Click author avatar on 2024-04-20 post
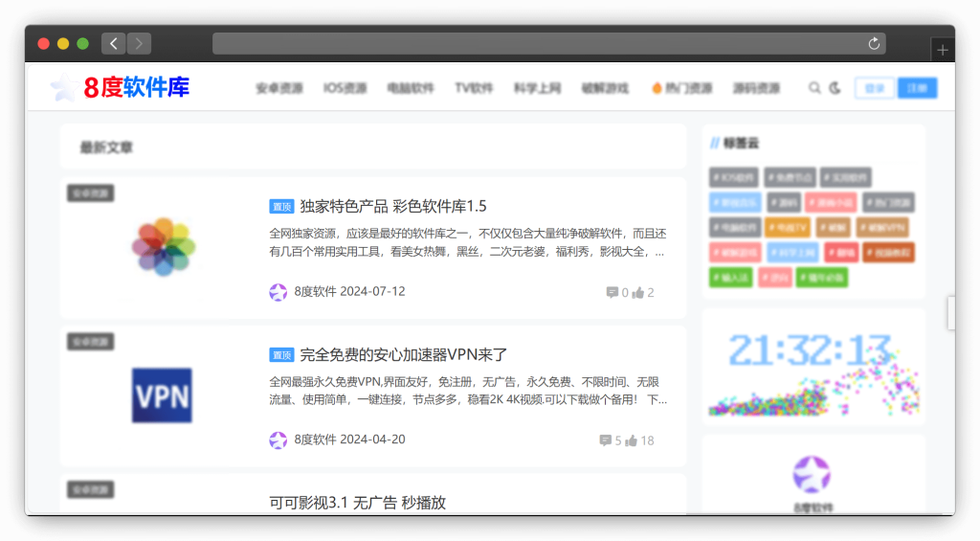980x541 pixels. tap(278, 440)
